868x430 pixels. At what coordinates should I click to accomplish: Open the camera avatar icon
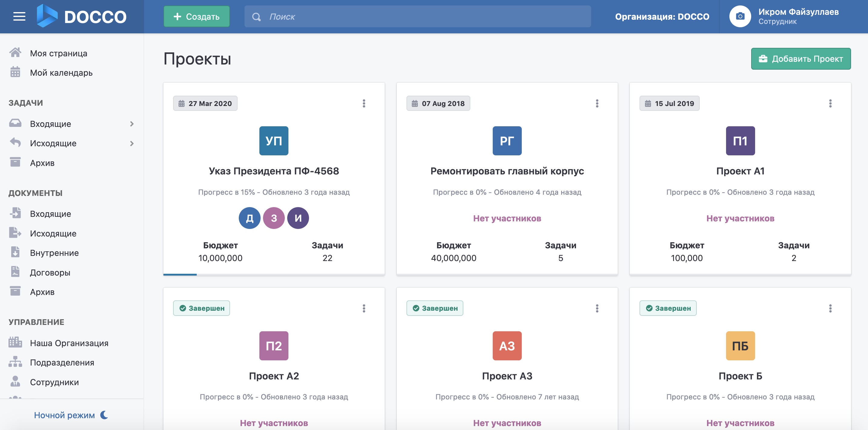pyautogui.click(x=740, y=16)
